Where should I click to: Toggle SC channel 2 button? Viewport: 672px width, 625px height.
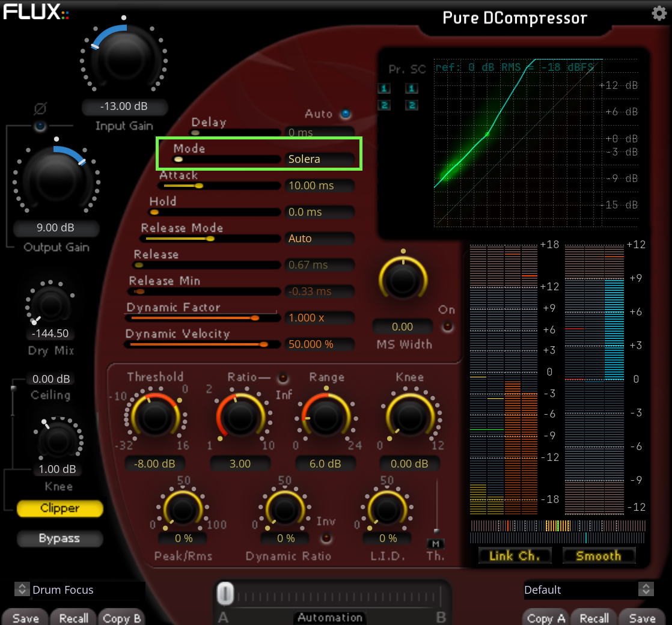coord(411,105)
